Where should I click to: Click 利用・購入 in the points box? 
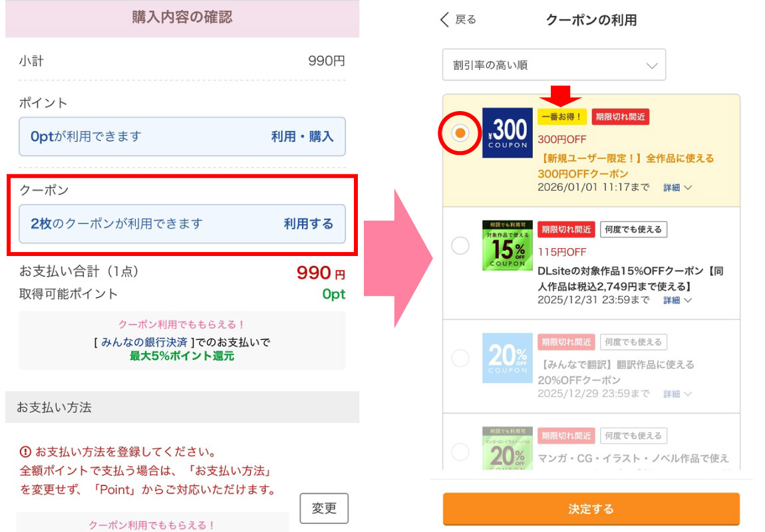point(302,137)
